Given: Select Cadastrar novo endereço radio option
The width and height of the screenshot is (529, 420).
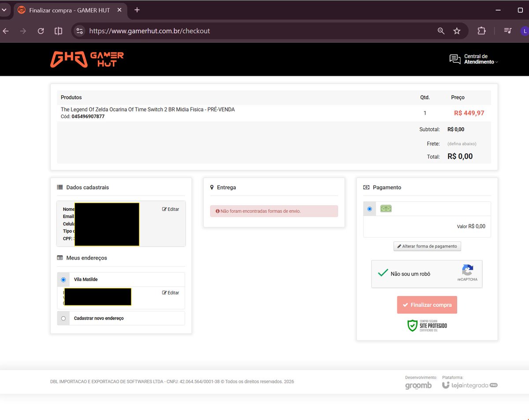Looking at the screenshot, I should pos(63,318).
